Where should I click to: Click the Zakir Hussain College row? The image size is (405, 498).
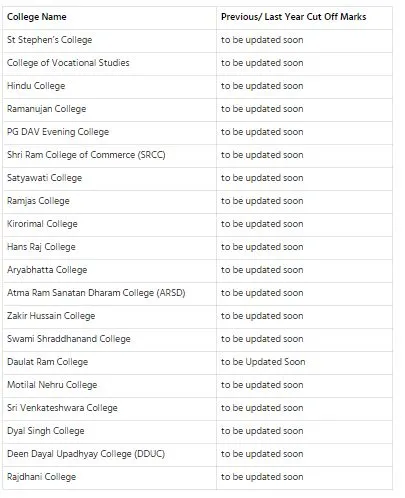point(198,316)
